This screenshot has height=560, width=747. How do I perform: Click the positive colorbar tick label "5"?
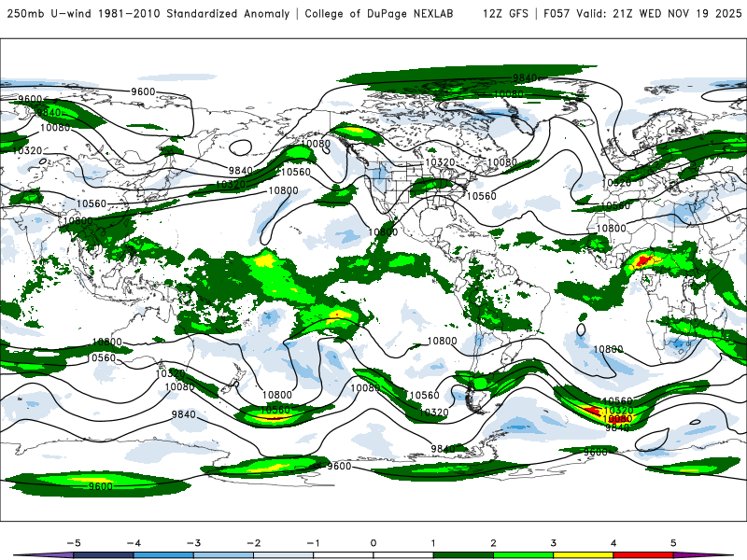(673, 543)
